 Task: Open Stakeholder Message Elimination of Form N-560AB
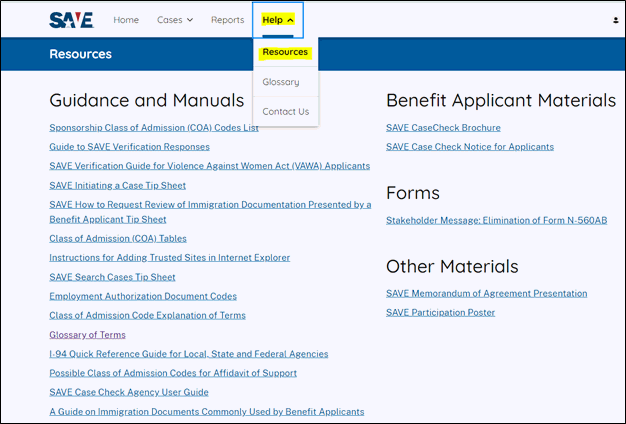coord(497,220)
